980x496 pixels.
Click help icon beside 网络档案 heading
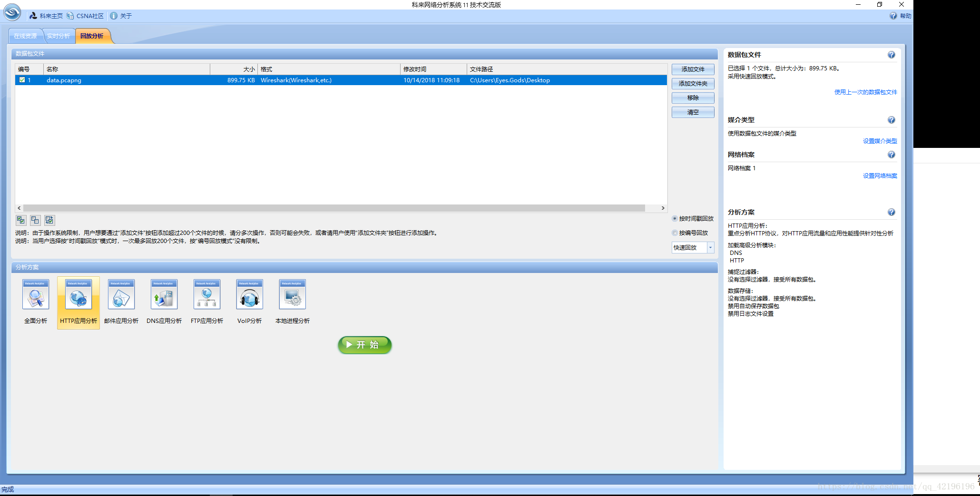click(892, 155)
